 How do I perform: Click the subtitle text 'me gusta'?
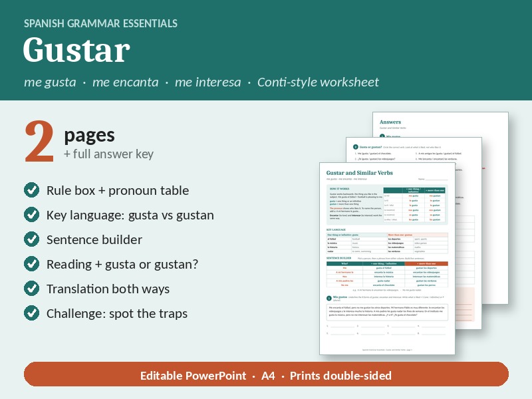[50, 82]
